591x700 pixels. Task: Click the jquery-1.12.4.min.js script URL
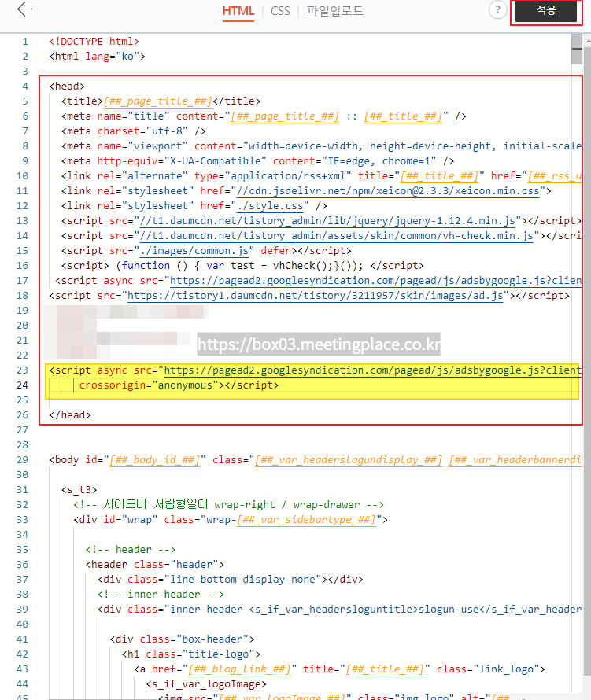327,221
